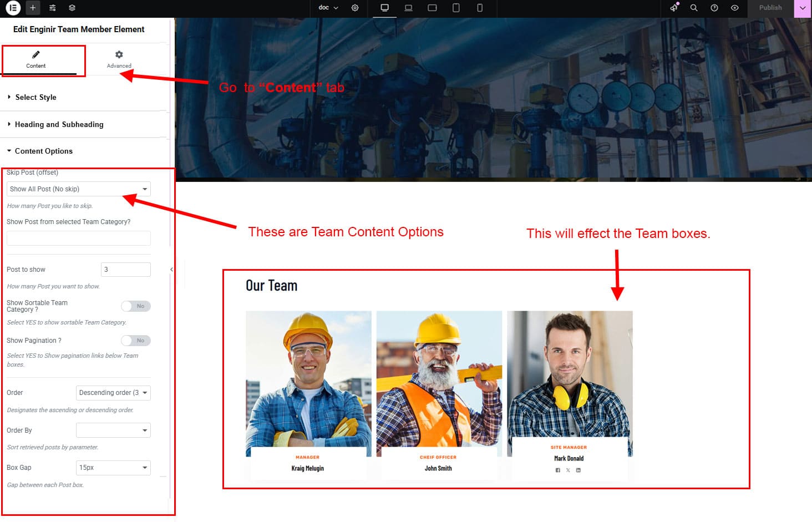The image size is (812, 522).
Task: Click the preview changes eye icon
Action: 734,8
